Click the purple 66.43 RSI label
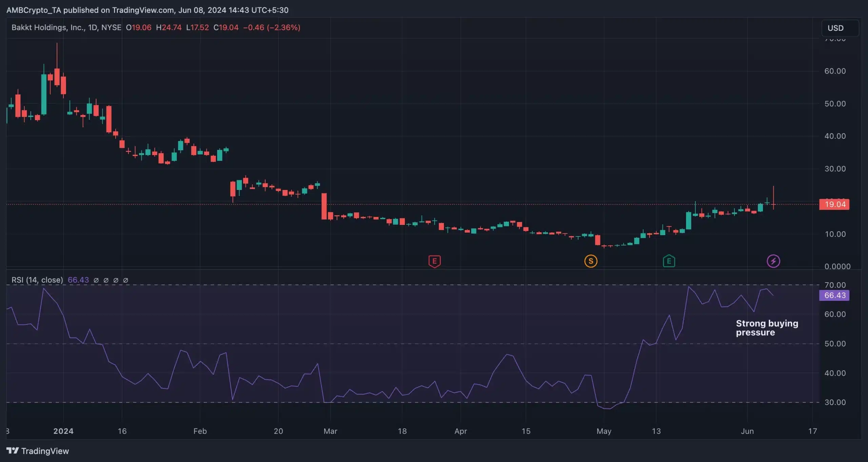 (x=834, y=295)
